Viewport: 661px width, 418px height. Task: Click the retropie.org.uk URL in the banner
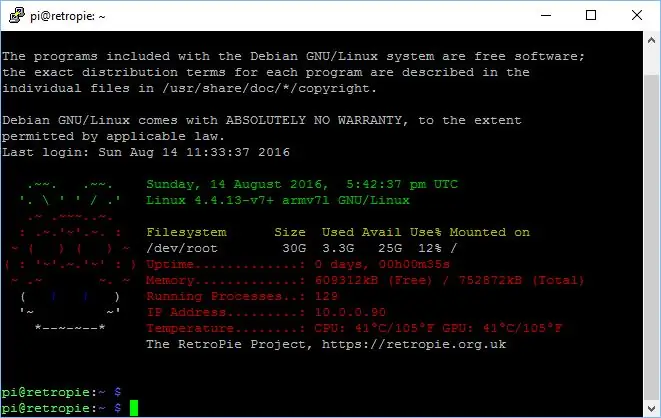coord(414,344)
